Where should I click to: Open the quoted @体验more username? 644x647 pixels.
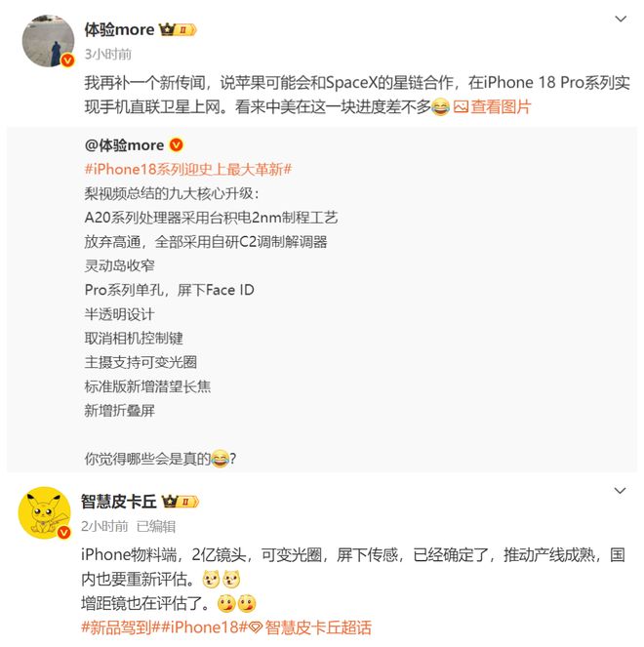[x=124, y=145]
